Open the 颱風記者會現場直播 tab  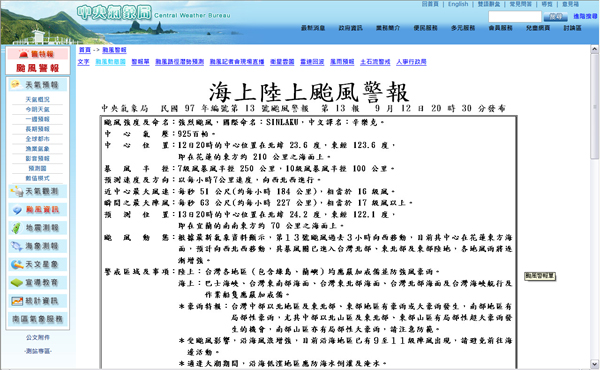coord(237,62)
